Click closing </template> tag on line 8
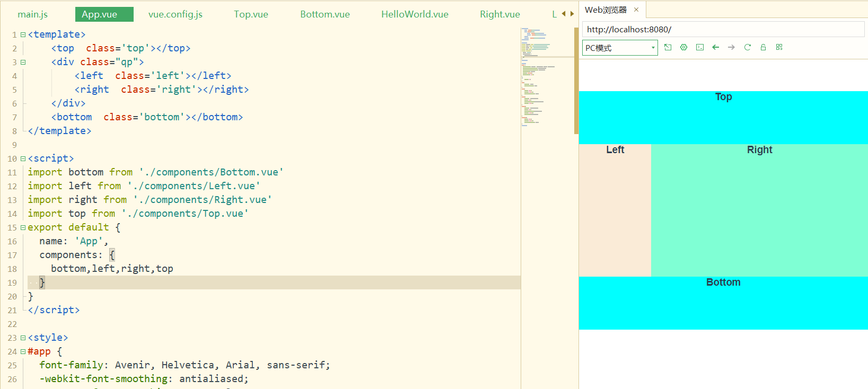The image size is (868, 389). pyautogui.click(x=59, y=131)
